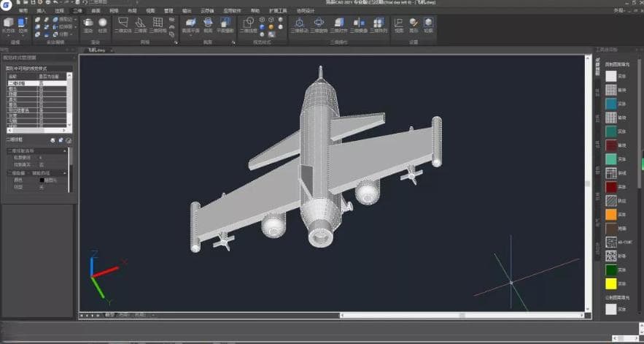Pick the brown gradient fill swatch

pyautogui.click(x=611, y=228)
